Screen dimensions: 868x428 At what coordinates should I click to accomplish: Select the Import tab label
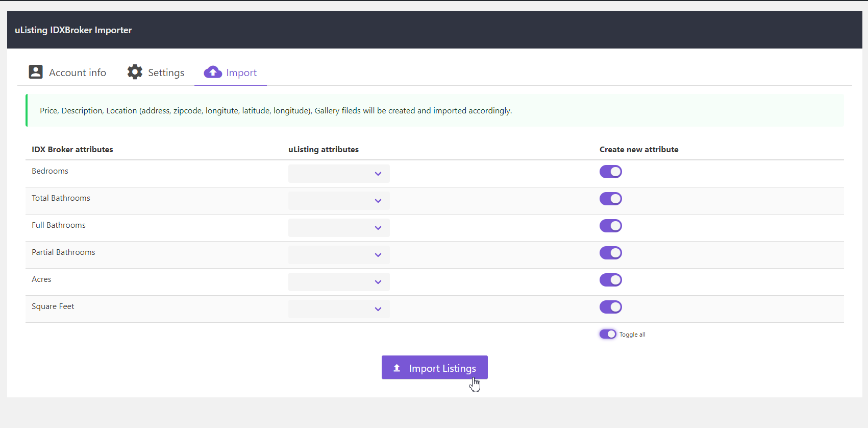(241, 73)
